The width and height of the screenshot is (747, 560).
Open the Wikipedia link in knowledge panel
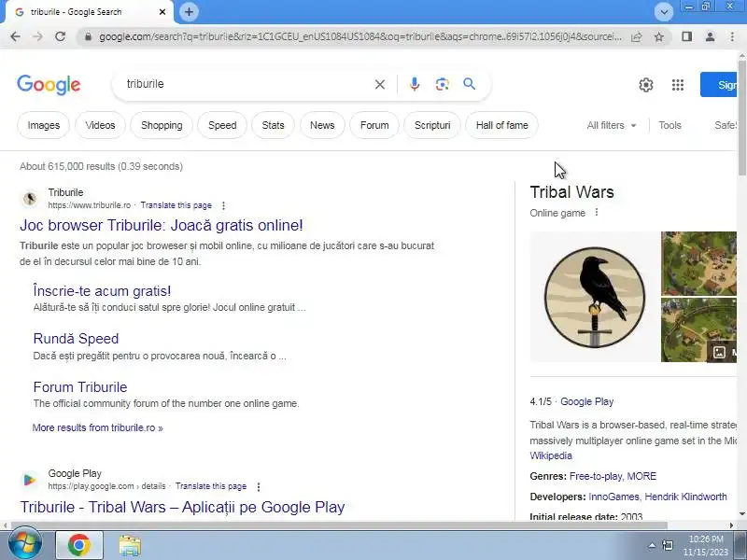[x=551, y=455]
